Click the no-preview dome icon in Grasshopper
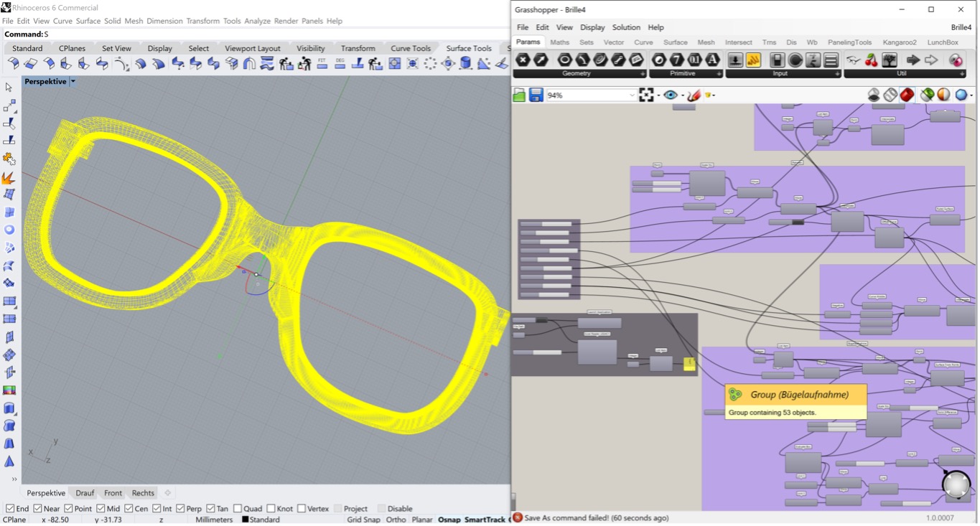 tap(874, 95)
